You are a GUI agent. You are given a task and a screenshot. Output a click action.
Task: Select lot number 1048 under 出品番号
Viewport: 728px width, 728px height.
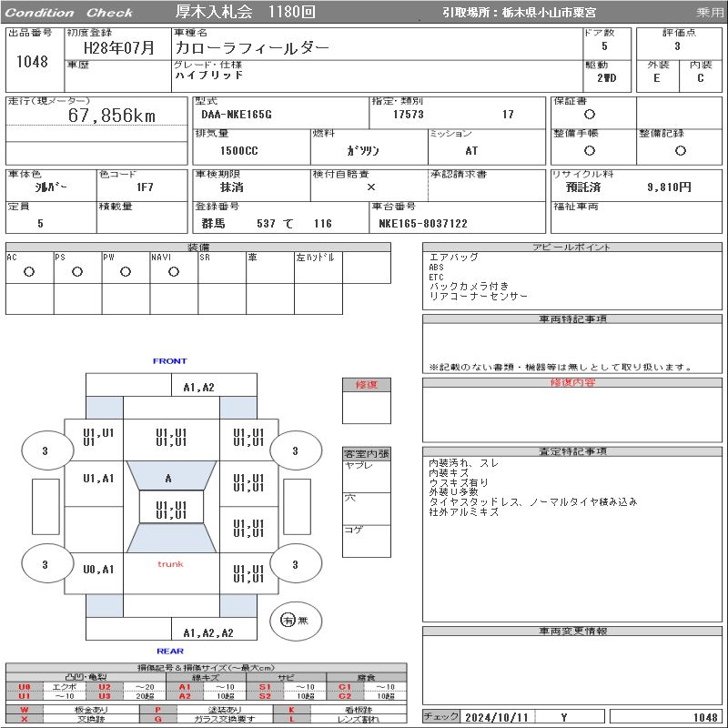click(x=32, y=61)
